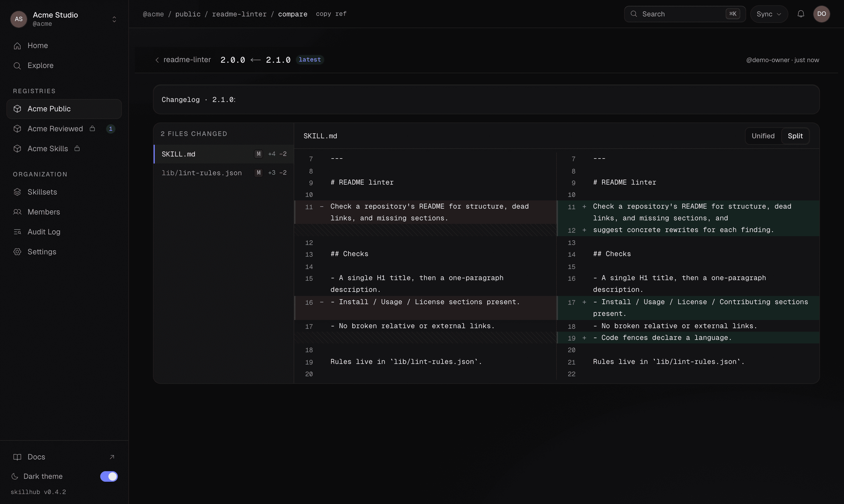Viewport: 844px width, 504px height.
Task: Open the Sync dropdown menu
Action: pyautogui.click(x=769, y=14)
